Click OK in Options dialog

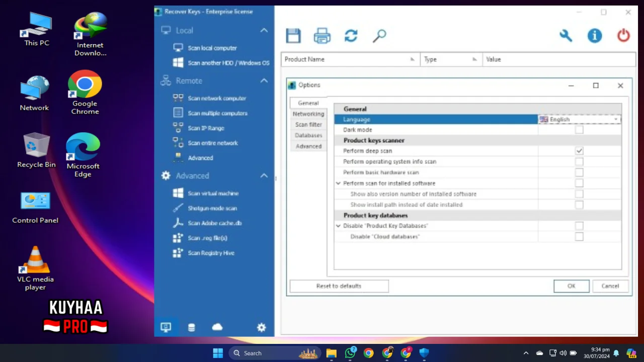(571, 286)
